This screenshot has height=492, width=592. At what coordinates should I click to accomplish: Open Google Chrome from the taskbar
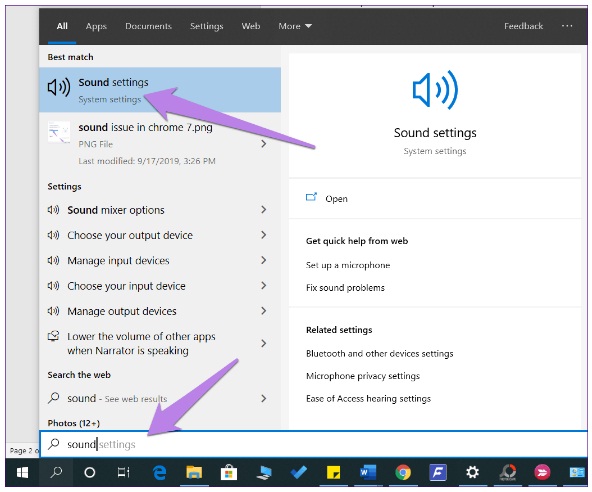coord(403,472)
